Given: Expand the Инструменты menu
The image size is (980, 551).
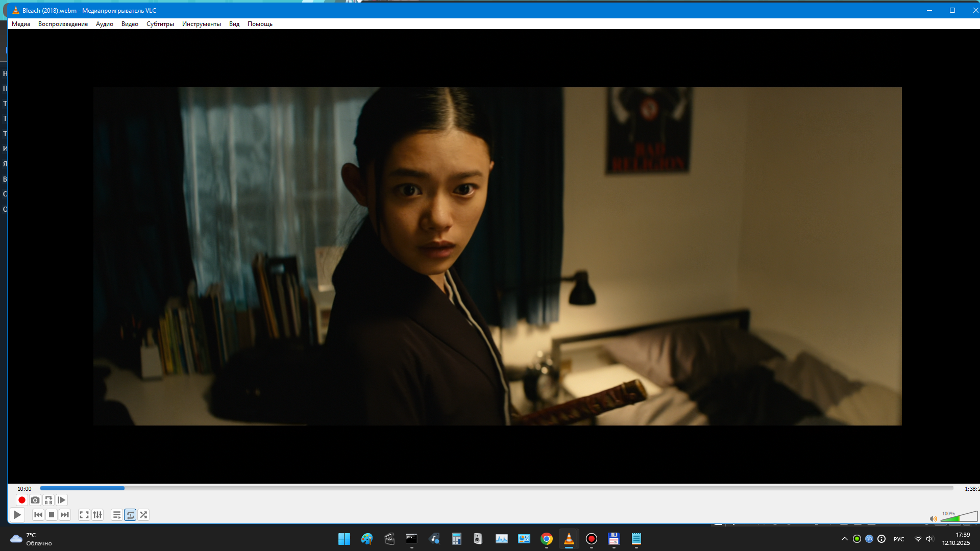Looking at the screenshot, I should (201, 24).
